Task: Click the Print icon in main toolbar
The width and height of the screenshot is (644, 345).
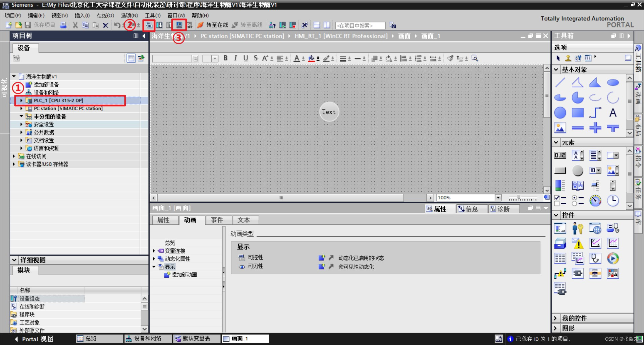Action: (63, 25)
